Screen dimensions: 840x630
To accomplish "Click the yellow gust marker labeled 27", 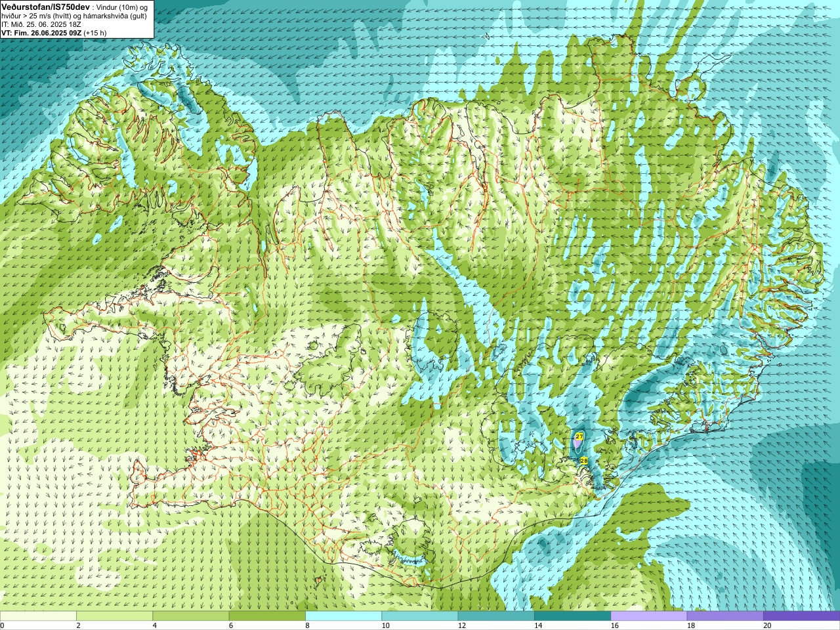I will pyautogui.click(x=579, y=436).
